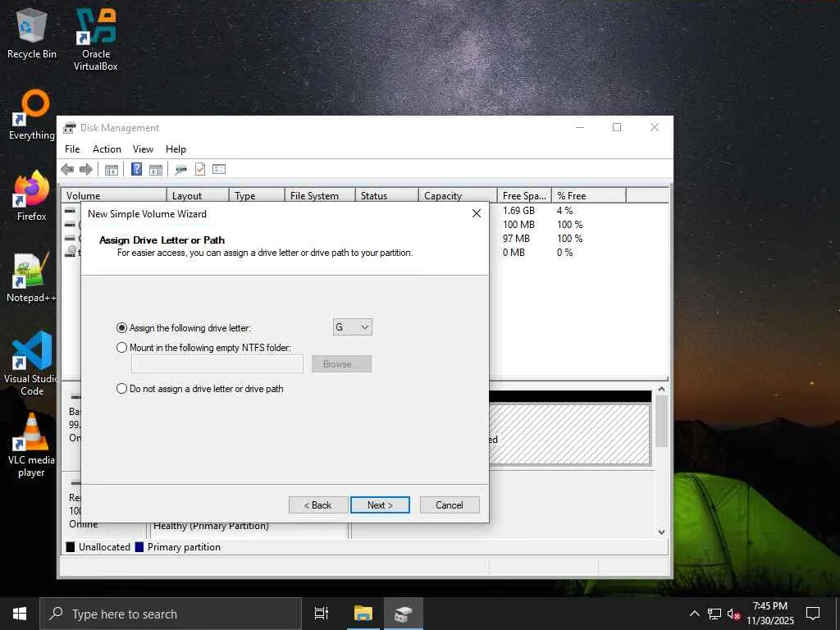This screenshot has width=840, height=630.
Task: Click the NTFS folder path input field
Action: click(217, 364)
